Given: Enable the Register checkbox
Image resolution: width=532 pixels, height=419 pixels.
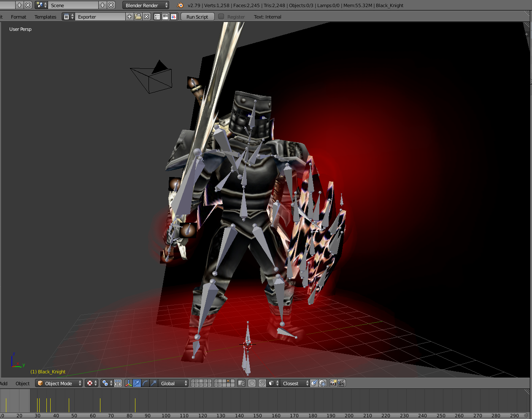Looking at the screenshot, I should coord(221,16).
